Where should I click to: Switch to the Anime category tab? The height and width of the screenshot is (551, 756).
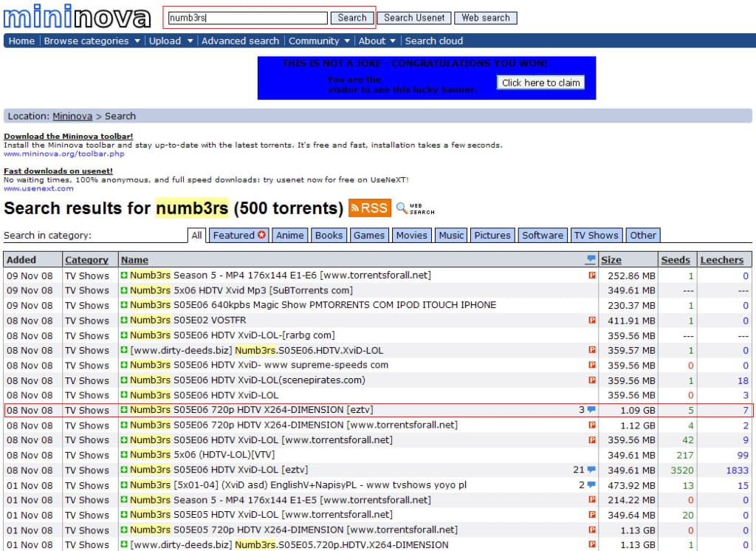coord(289,236)
